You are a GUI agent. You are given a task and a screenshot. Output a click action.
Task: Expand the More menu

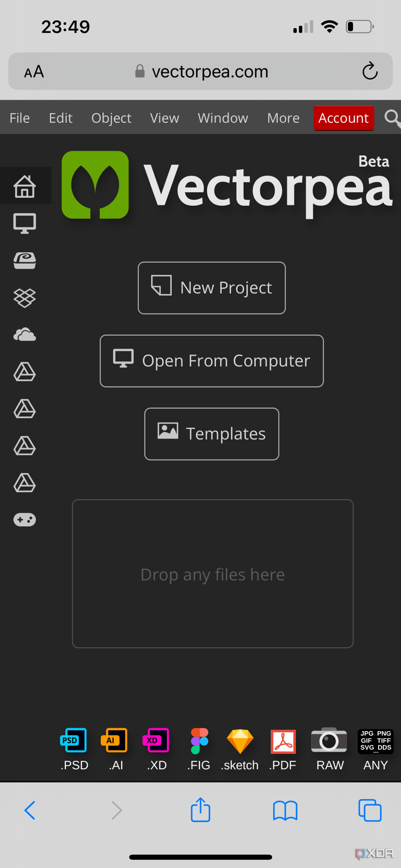click(x=283, y=118)
